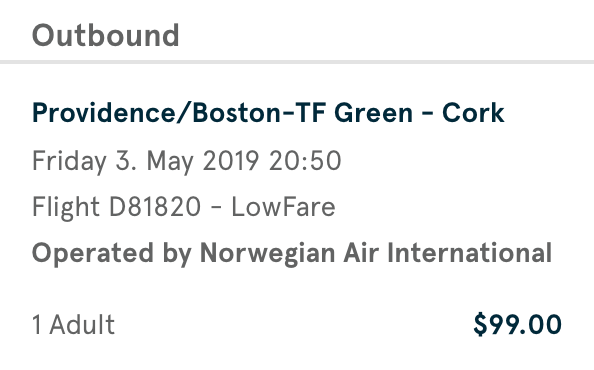Click the Cork destination name
Image resolution: width=594 pixels, height=370 pixels.
(x=473, y=113)
